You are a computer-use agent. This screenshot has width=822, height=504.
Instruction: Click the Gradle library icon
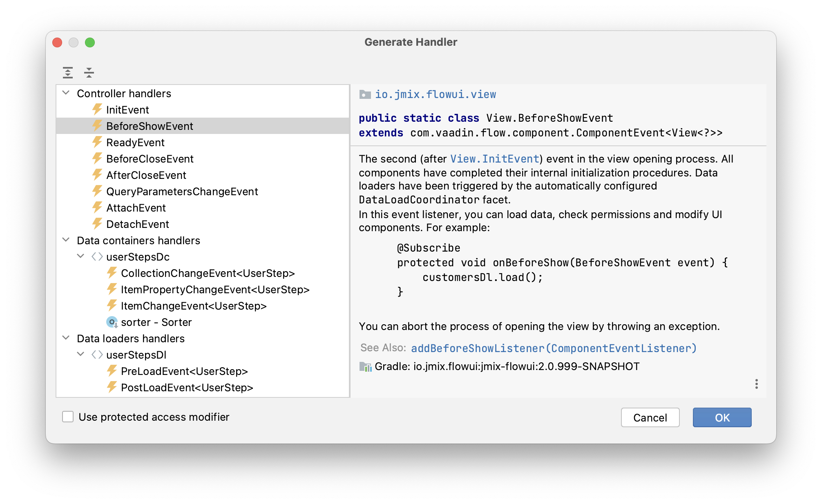[365, 367]
